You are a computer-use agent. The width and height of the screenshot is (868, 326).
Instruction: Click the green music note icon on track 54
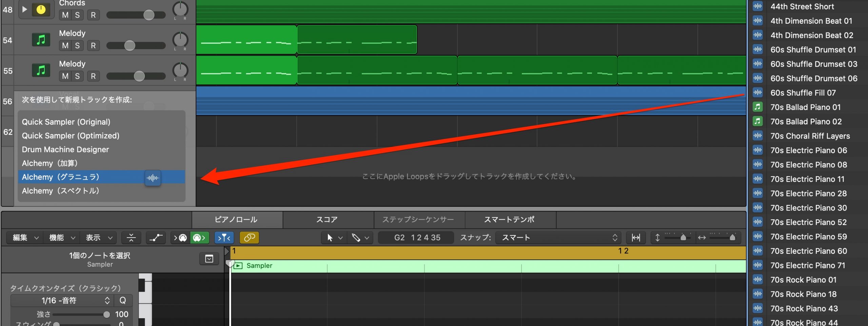(41, 40)
